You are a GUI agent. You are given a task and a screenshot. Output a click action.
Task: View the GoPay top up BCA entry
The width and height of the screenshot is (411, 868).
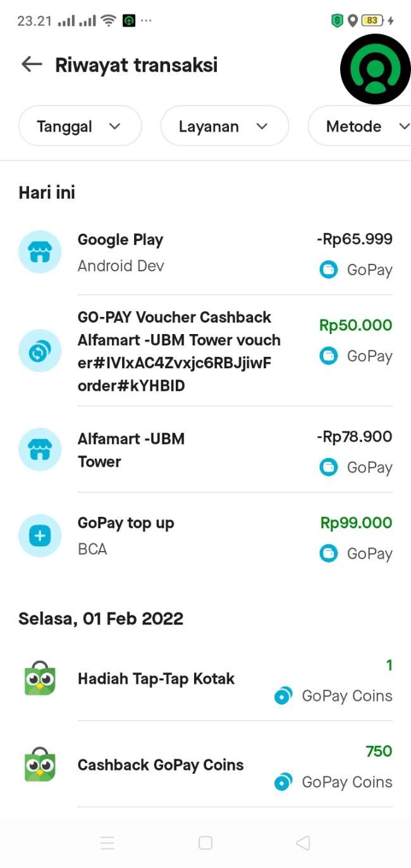click(190, 536)
